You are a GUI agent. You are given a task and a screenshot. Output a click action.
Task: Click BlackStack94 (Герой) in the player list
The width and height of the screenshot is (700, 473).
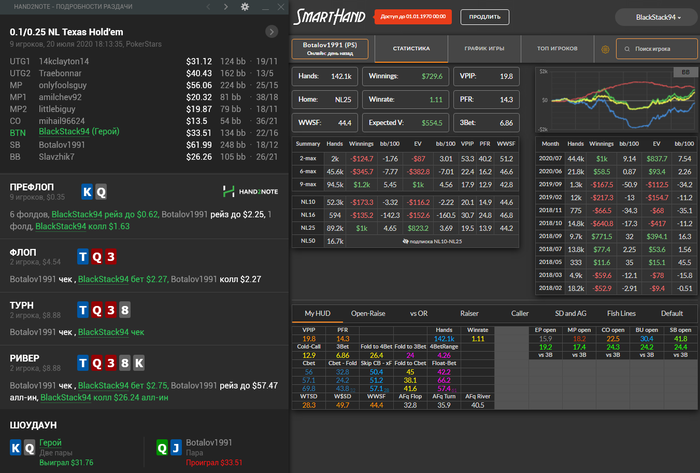point(79,132)
